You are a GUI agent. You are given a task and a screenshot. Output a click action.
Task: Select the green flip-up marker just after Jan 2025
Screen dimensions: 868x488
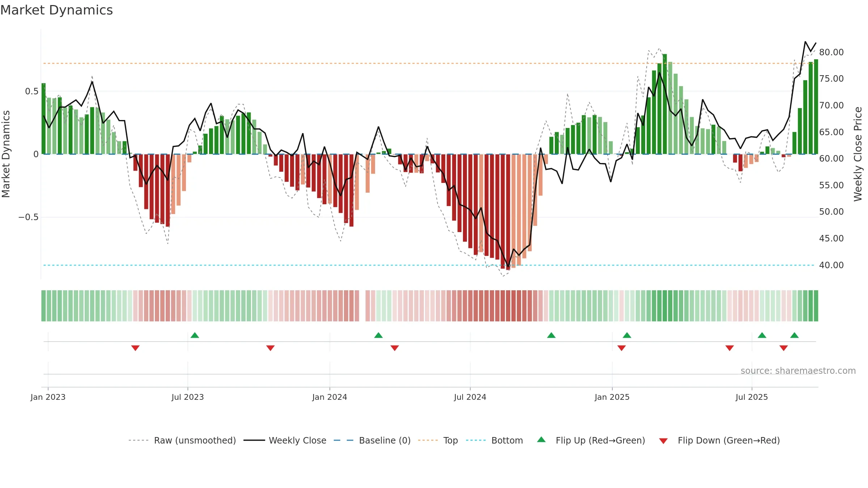point(627,335)
